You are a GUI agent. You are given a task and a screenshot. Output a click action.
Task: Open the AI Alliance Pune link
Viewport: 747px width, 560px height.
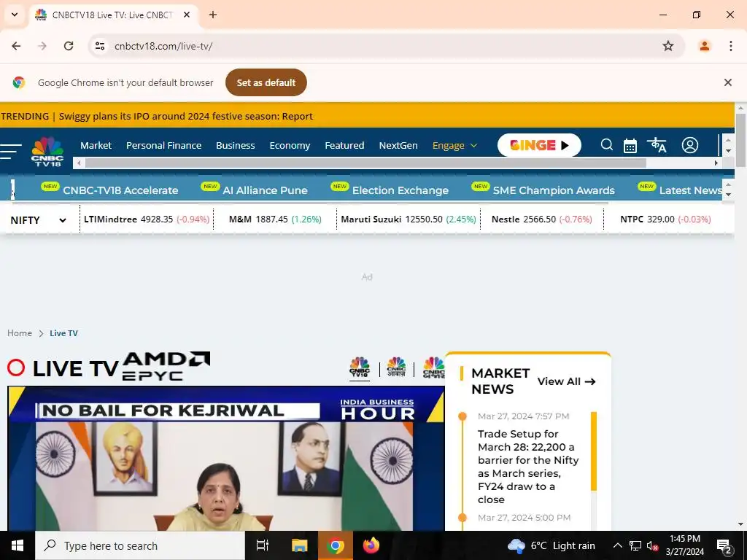pos(265,190)
